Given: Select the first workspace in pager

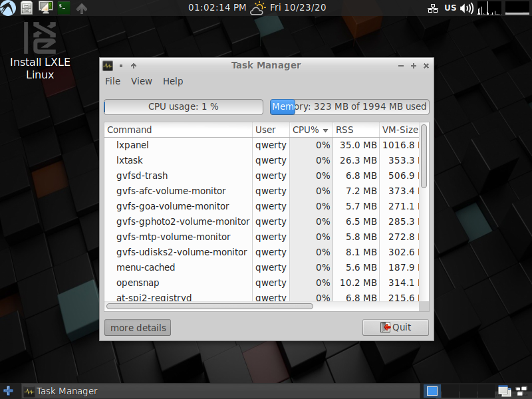Looking at the screenshot, I should click(x=432, y=391).
